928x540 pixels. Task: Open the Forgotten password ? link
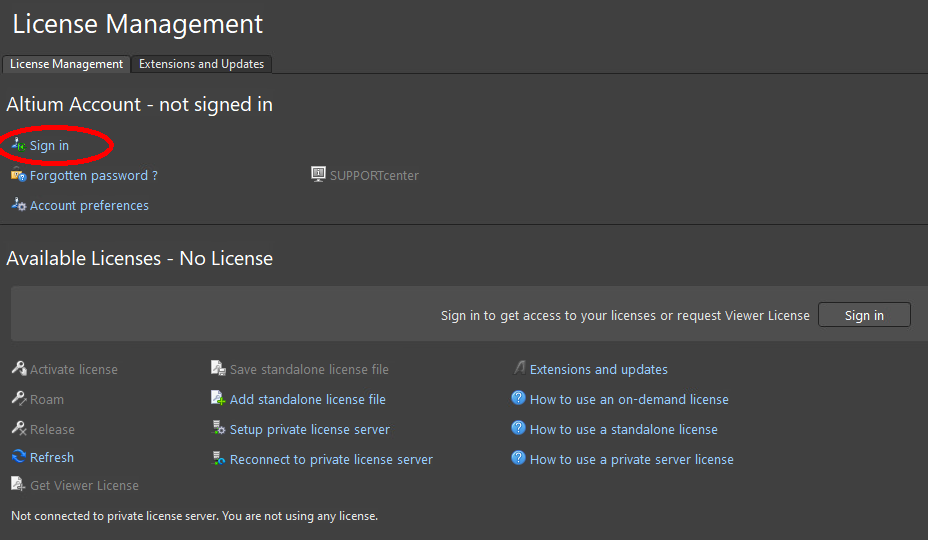94,176
